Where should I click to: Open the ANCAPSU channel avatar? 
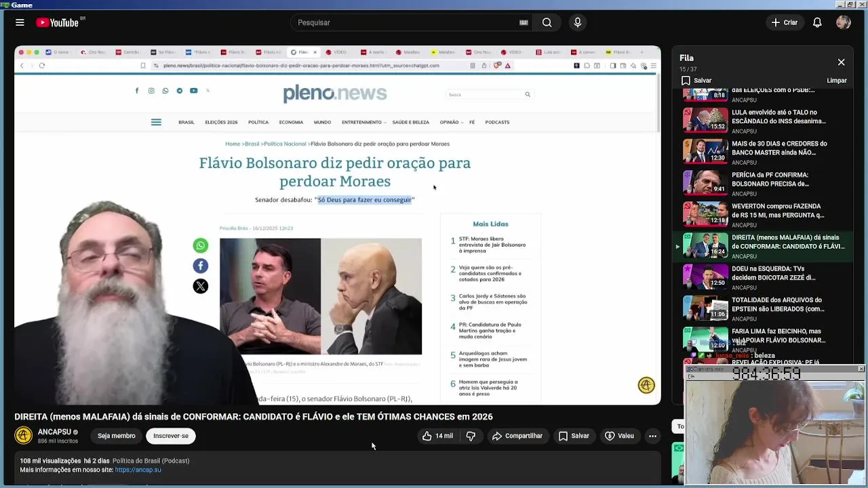pyautogui.click(x=24, y=436)
